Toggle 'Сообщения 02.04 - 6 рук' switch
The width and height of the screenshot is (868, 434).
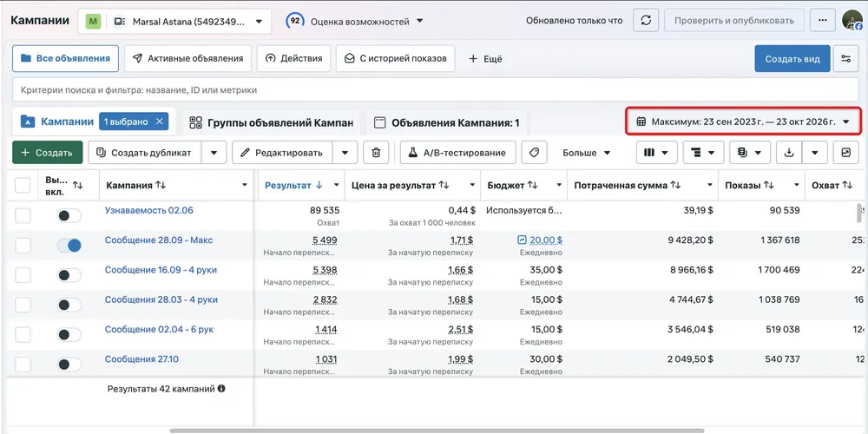coord(69,335)
